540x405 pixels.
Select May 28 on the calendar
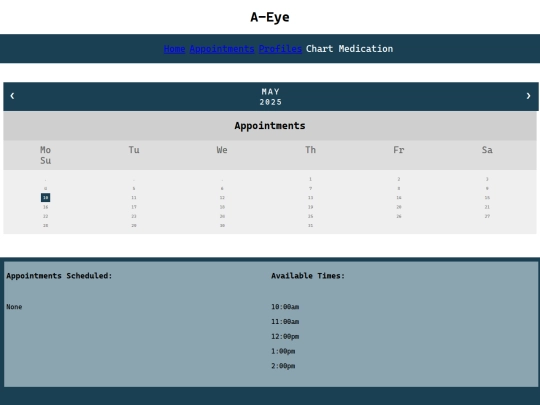(45, 226)
